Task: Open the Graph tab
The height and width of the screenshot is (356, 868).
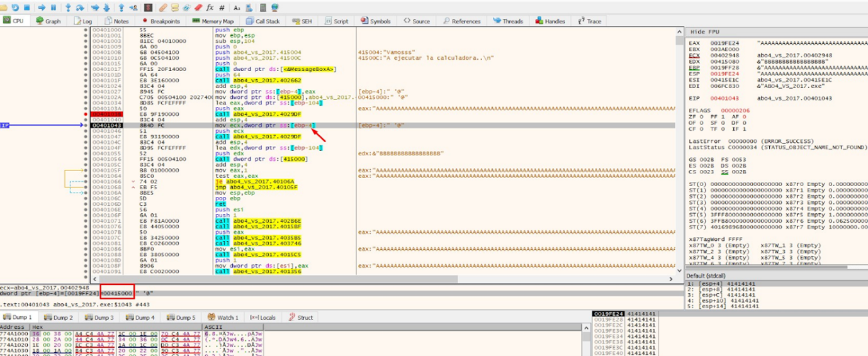Action: tap(49, 21)
